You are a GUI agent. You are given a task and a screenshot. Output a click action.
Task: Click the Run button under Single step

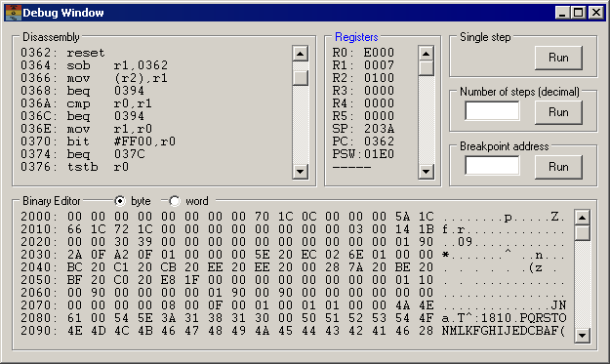click(x=558, y=58)
